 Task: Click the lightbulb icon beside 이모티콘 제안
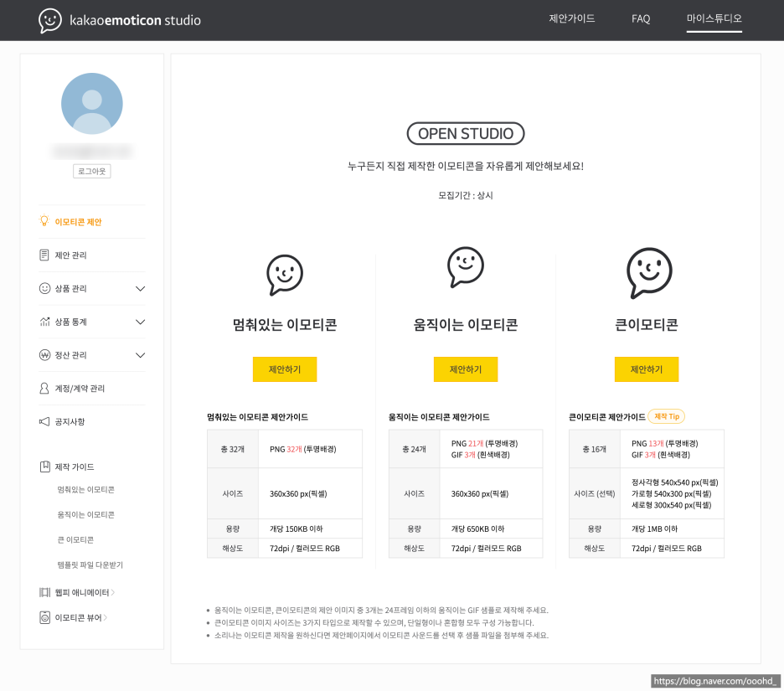44,220
